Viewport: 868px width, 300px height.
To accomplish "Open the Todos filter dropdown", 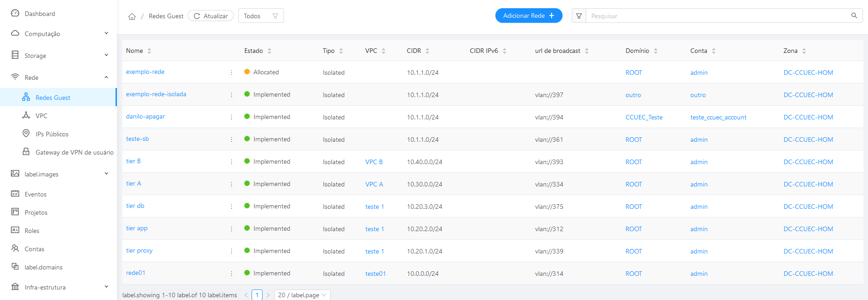I will [x=261, y=16].
